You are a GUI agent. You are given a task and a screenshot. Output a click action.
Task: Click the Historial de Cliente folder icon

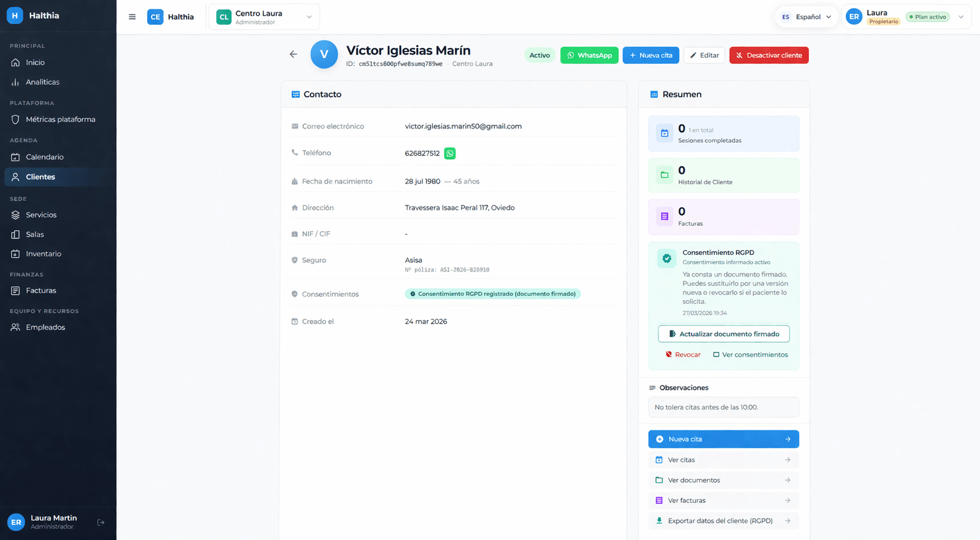point(664,175)
